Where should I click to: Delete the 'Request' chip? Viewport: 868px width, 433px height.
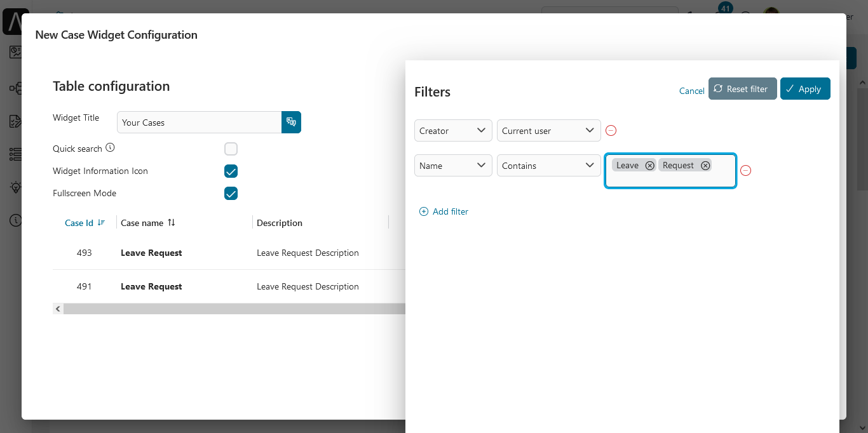pos(705,166)
